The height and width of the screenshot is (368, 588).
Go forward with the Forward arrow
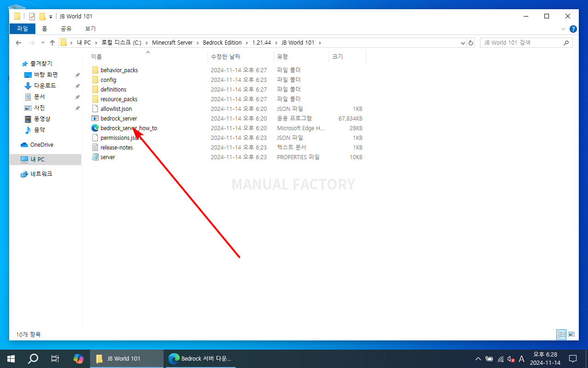32,43
